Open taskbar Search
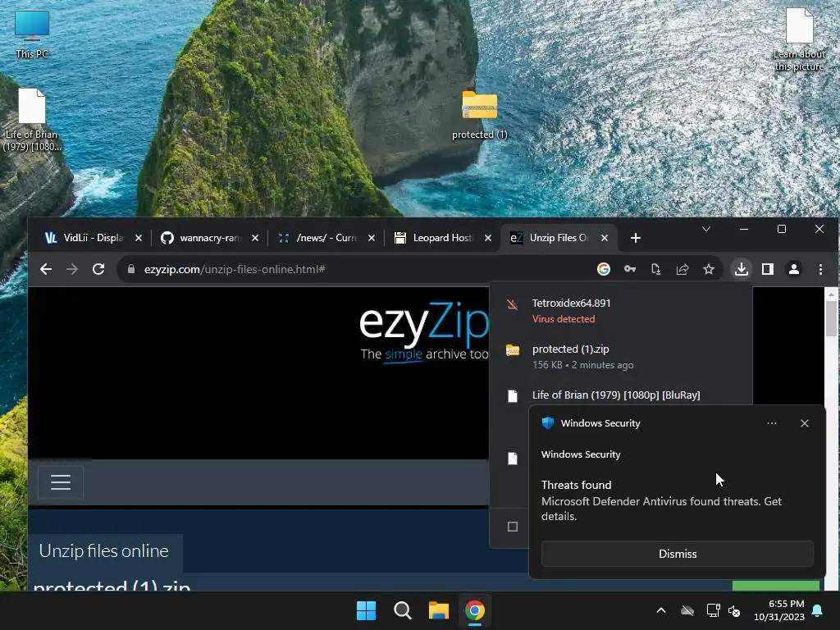Viewport: 840px width, 630px height. click(402, 610)
